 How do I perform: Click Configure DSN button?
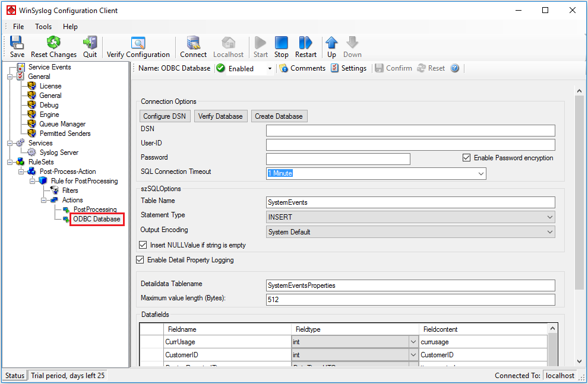(x=165, y=116)
